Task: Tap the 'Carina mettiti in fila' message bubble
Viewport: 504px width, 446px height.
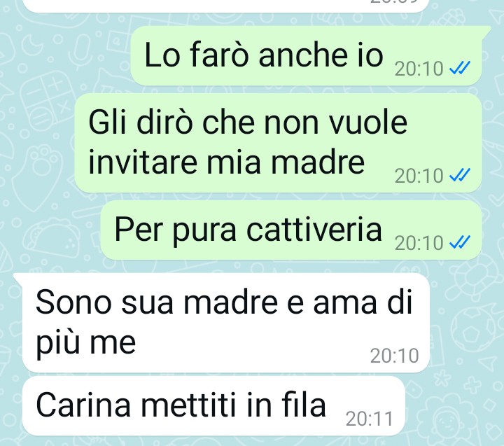Action: coord(213,406)
